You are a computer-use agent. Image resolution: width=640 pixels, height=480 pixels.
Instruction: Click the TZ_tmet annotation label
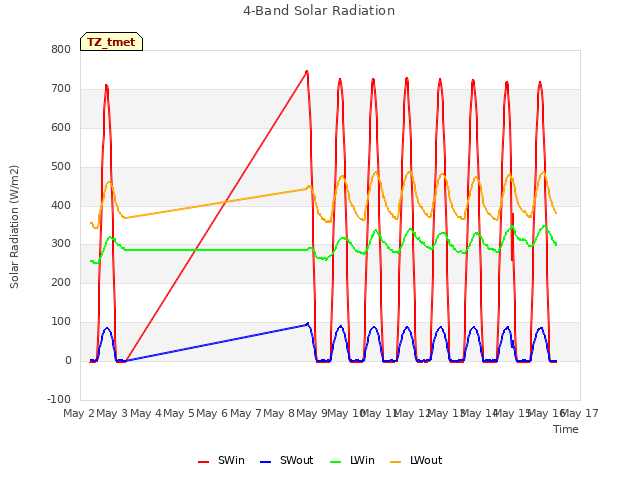(x=111, y=42)
